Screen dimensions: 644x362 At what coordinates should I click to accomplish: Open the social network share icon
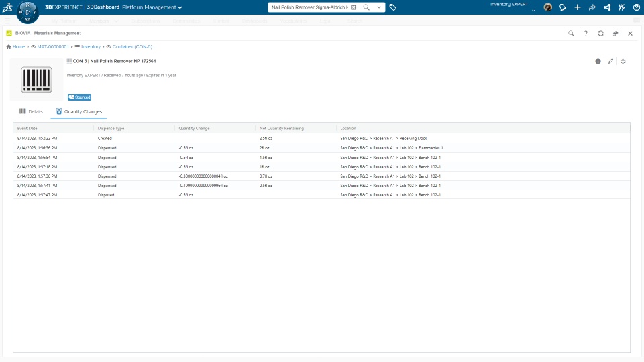point(607,7)
